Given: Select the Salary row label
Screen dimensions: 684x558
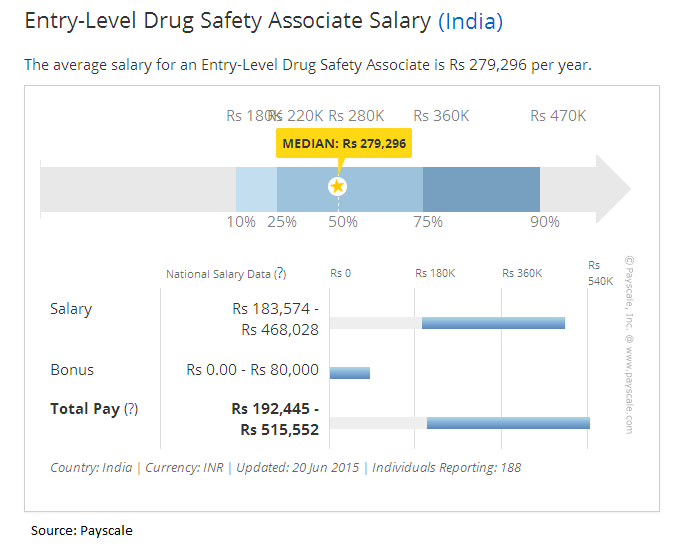Looking at the screenshot, I should point(71,309).
